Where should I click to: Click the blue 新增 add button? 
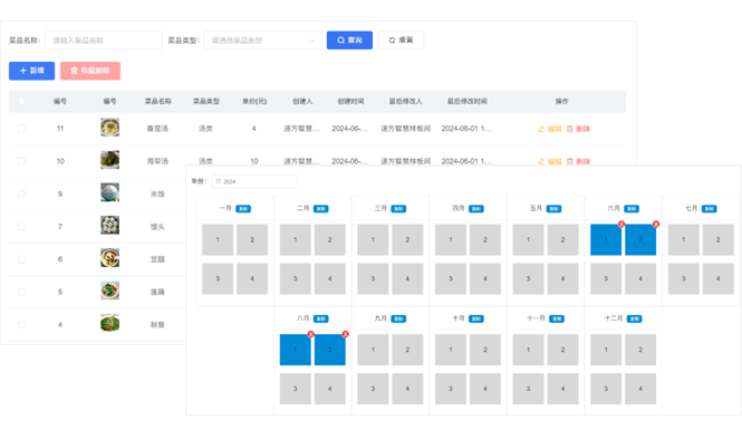coord(32,71)
